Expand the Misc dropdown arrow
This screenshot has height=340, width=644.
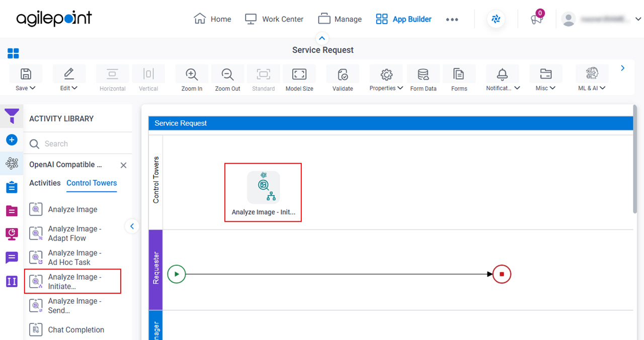tap(552, 88)
